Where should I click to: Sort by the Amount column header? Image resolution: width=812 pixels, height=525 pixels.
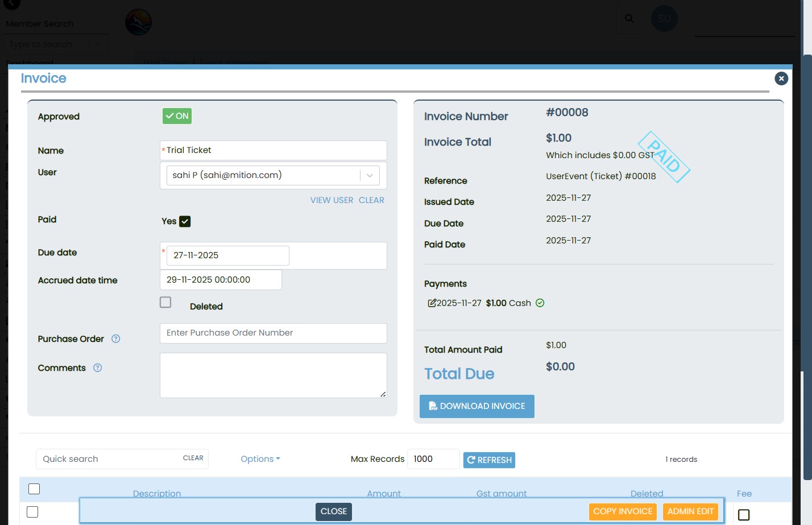click(x=384, y=493)
